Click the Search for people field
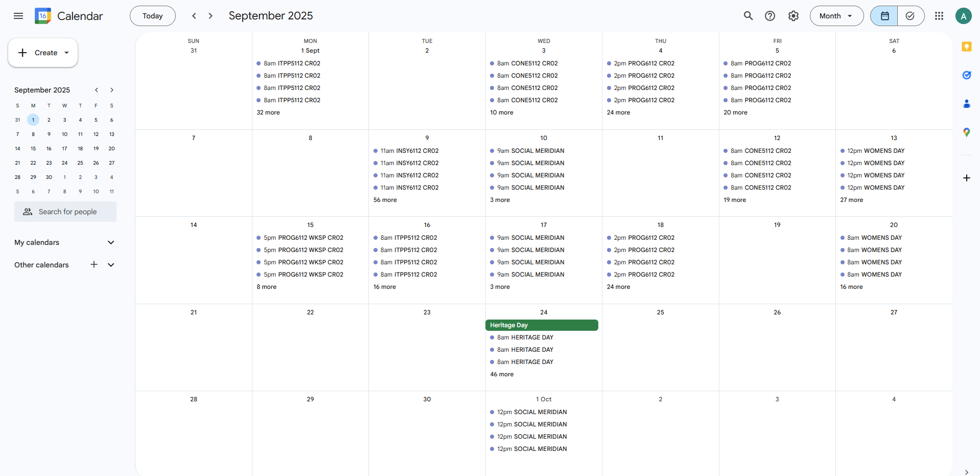980x476 pixels. (x=65, y=212)
